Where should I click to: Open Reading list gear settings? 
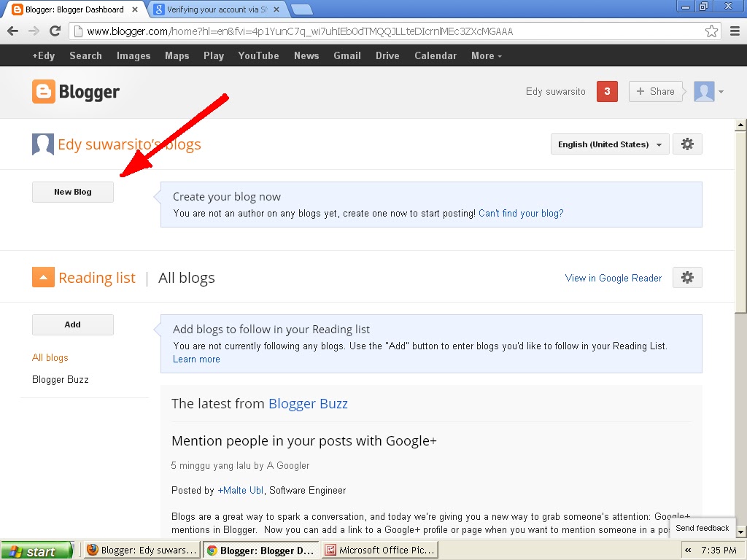pyautogui.click(x=687, y=278)
